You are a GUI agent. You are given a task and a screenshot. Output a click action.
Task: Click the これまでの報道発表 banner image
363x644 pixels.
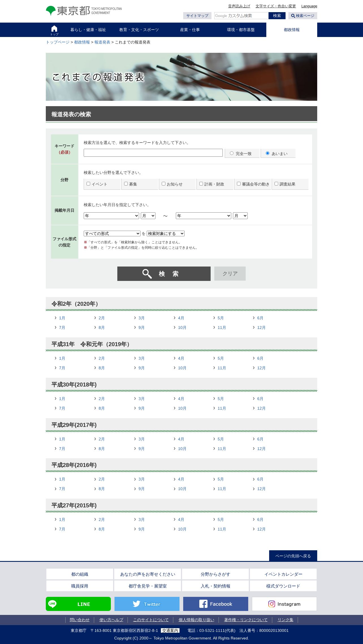click(181, 77)
